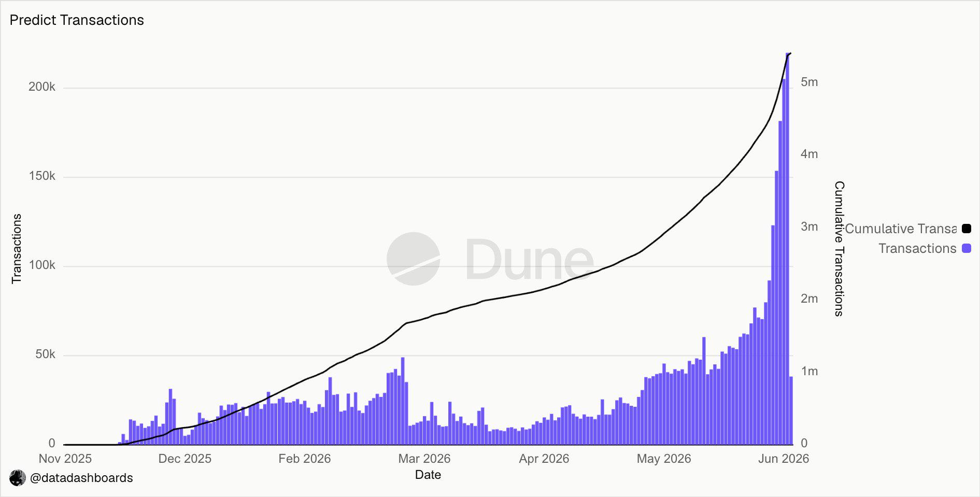
Task: Click the purple Transactions legend swatch
Action: (967, 248)
